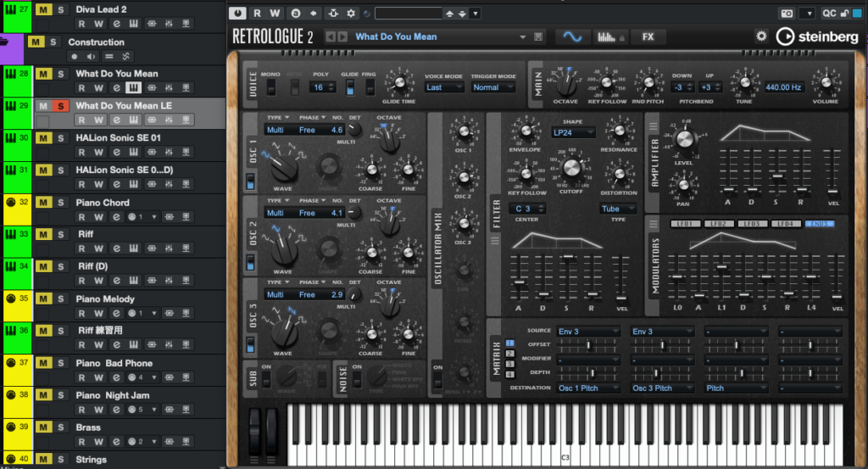Click the filter section menu handle icon

[495, 240]
